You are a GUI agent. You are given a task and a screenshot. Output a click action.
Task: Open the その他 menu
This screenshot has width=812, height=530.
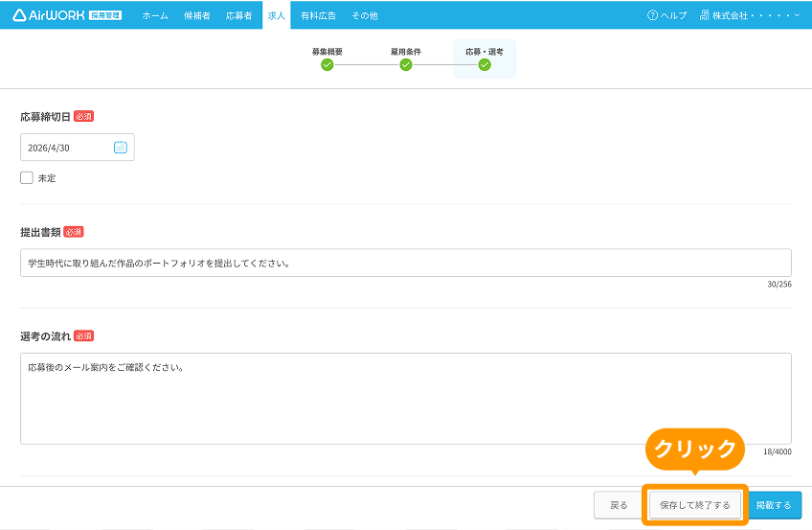pyautogui.click(x=365, y=15)
